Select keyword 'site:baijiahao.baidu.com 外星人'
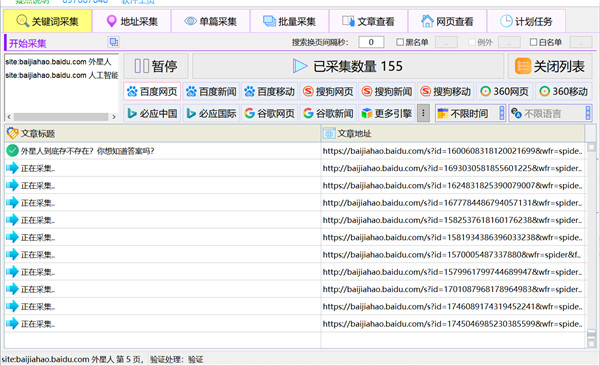The image size is (600, 366). [x=58, y=62]
